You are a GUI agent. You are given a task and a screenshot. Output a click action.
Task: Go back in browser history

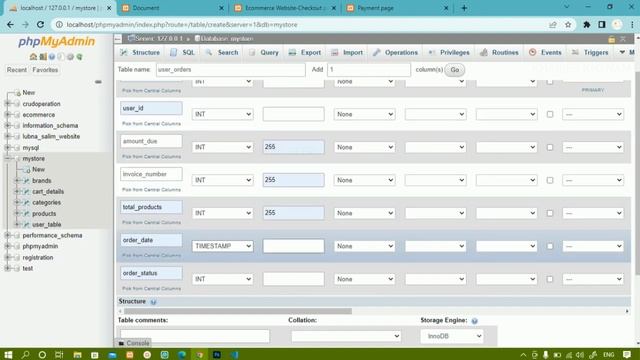pos(10,24)
